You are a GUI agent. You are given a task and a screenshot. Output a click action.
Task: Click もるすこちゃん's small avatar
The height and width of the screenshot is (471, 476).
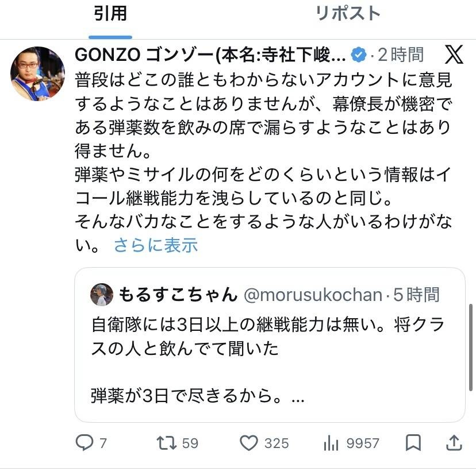[x=102, y=295]
